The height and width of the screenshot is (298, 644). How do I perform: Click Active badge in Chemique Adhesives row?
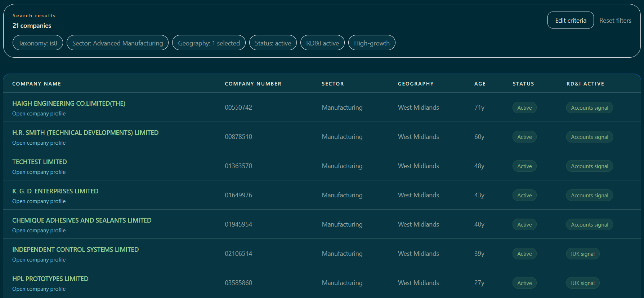524,224
